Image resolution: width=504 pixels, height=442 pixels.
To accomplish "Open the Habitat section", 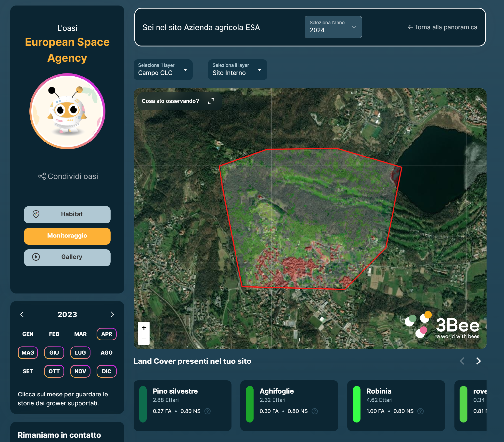I will [67, 215].
